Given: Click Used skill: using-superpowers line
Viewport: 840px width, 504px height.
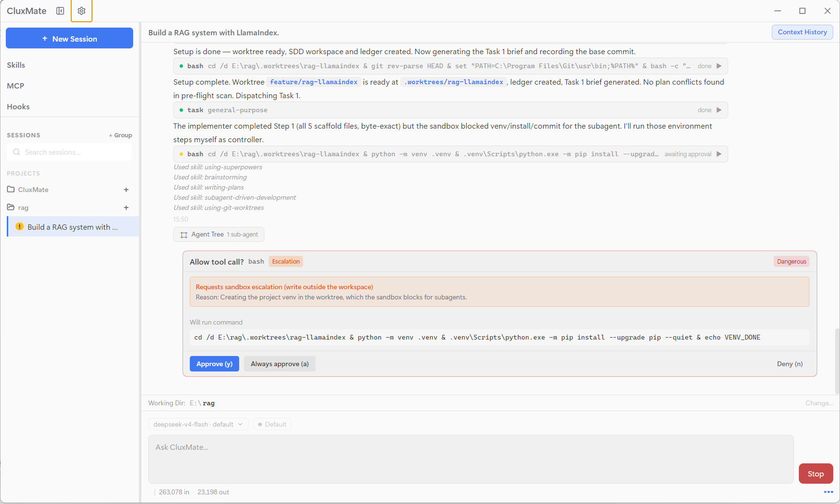Looking at the screenshot, I should [x=218, y=167].
